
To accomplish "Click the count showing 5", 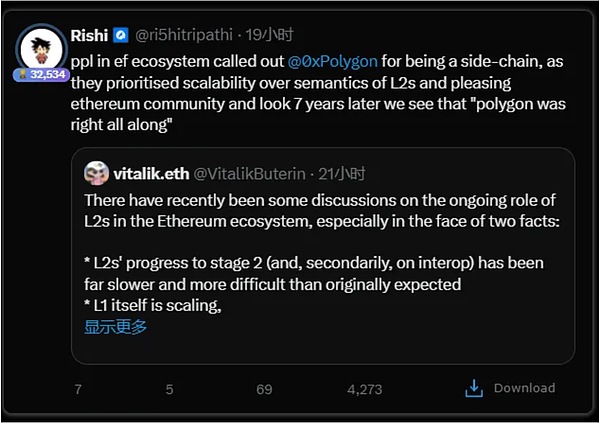I will click(169, 388).
